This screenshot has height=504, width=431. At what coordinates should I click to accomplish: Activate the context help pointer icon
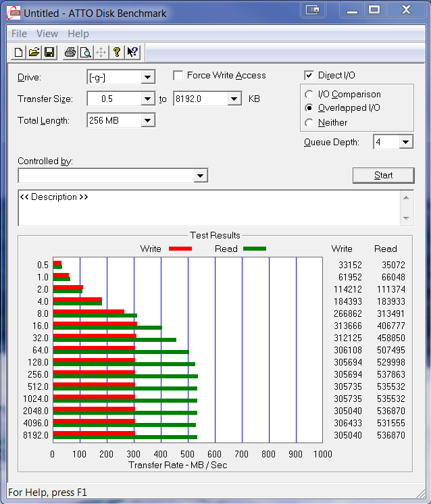point(132,52)
